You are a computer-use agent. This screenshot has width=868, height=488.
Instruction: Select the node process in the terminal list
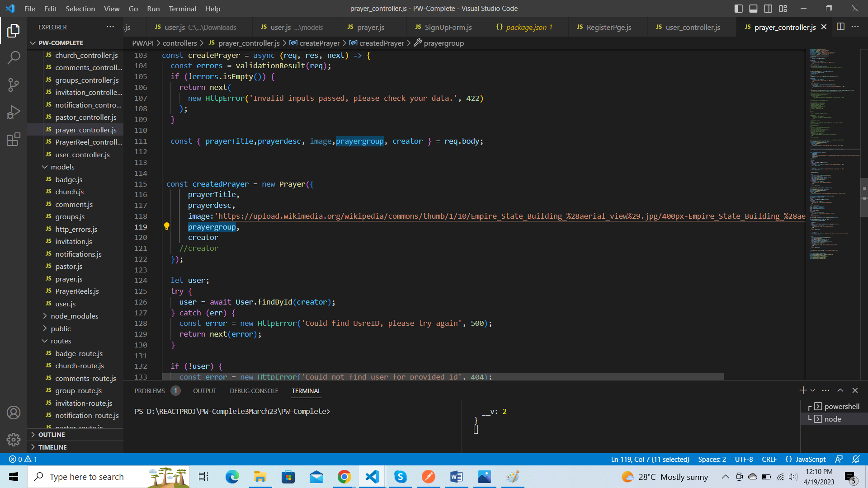(x=833, y=419)
